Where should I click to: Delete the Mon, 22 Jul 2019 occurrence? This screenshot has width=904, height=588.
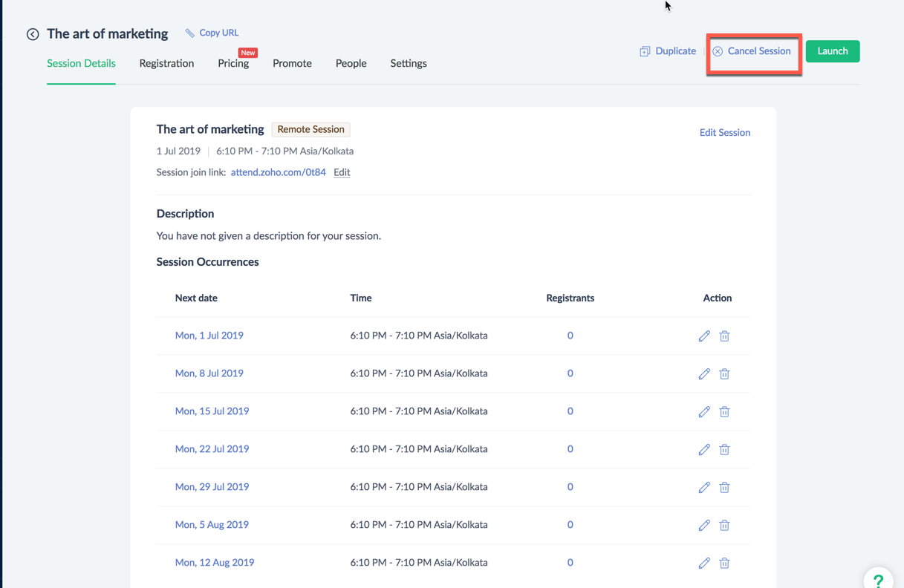(x=724, y=450)
